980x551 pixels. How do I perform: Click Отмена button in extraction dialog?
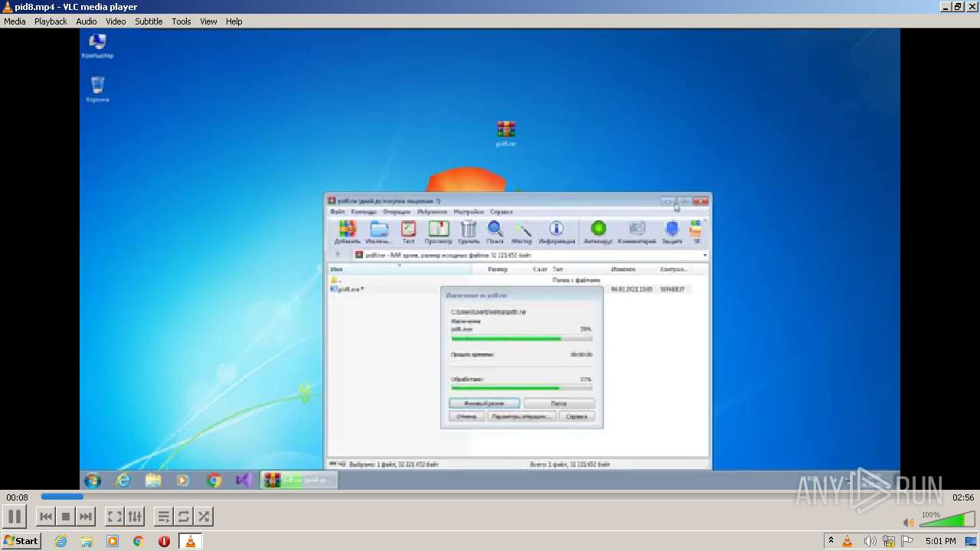466,416
